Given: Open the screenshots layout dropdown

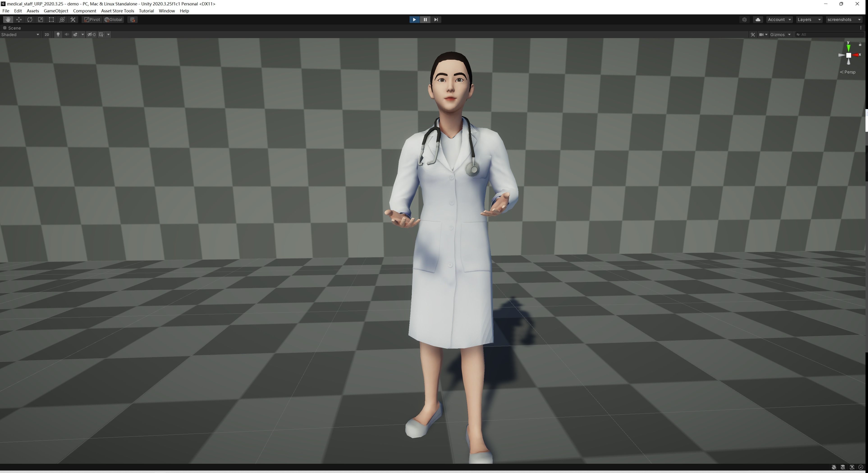Looking at the screenshot, I should [x=844, y=20].
